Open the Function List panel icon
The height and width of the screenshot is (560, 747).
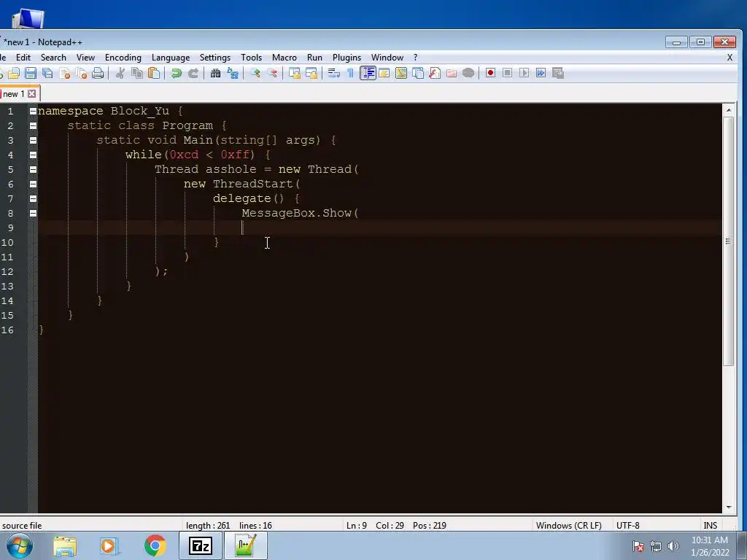[435, 73]
